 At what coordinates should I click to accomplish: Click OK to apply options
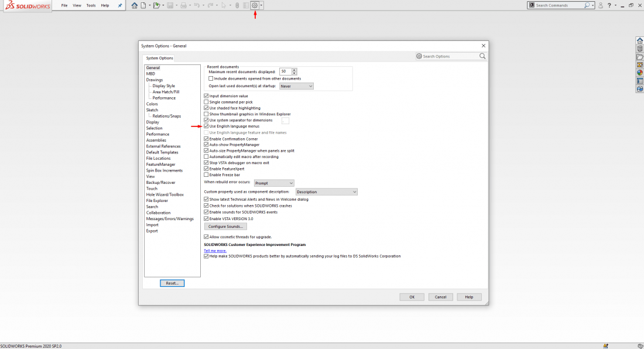click(412, 297)
